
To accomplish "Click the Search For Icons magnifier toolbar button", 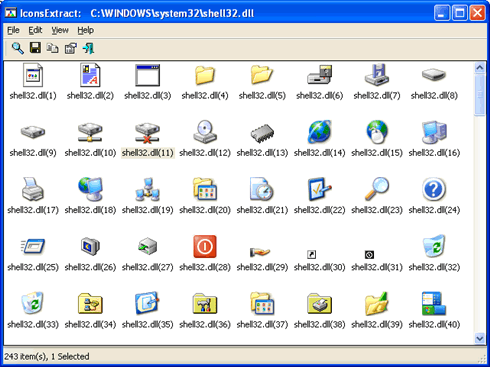I will [18, 48].
